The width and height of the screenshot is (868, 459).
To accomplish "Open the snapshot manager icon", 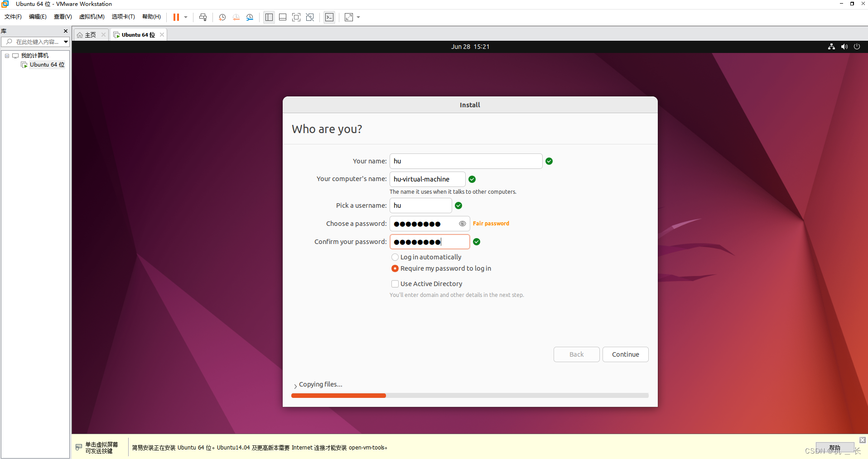I will coord(250,17).
